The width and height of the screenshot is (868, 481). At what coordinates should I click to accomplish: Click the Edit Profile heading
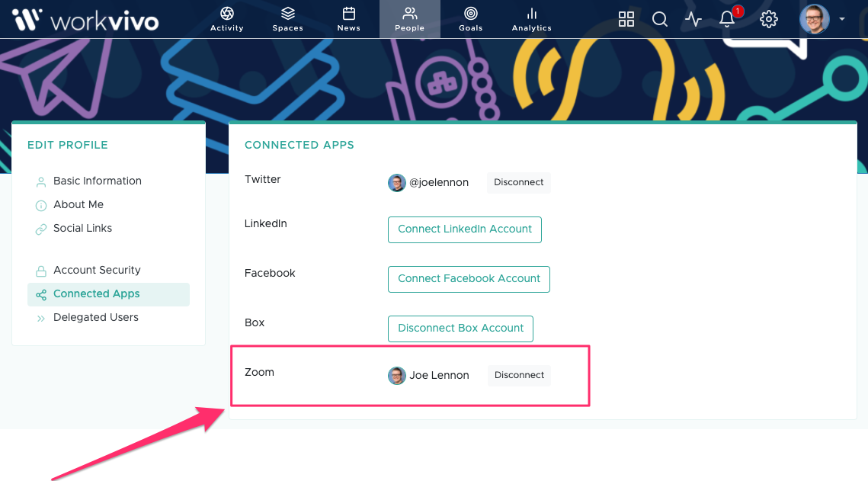click(x=68, y=145)
